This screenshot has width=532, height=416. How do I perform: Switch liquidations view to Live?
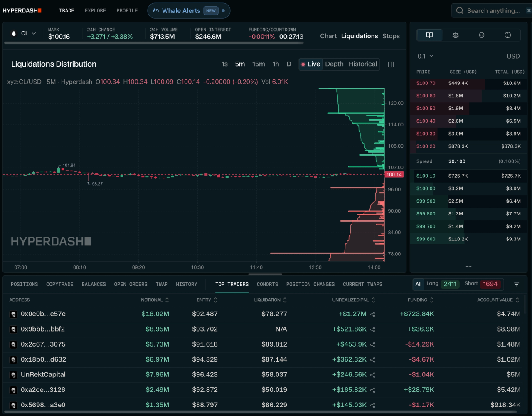pos(310,64)
